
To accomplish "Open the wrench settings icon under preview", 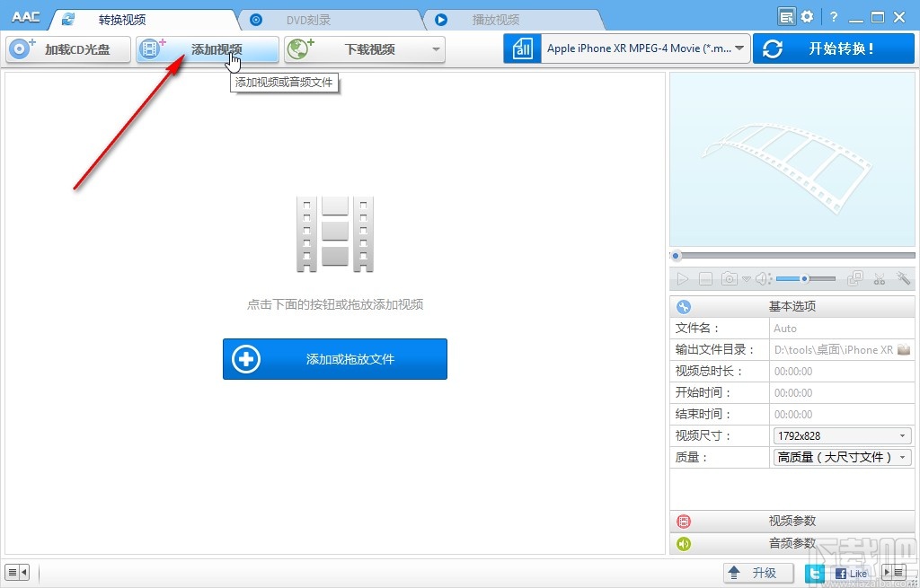I will pos(903,278).
